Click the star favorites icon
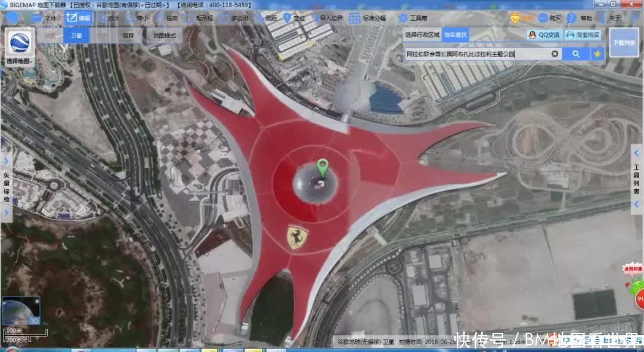Viewport: 644px width, 352px height. (x=597, y=54)
